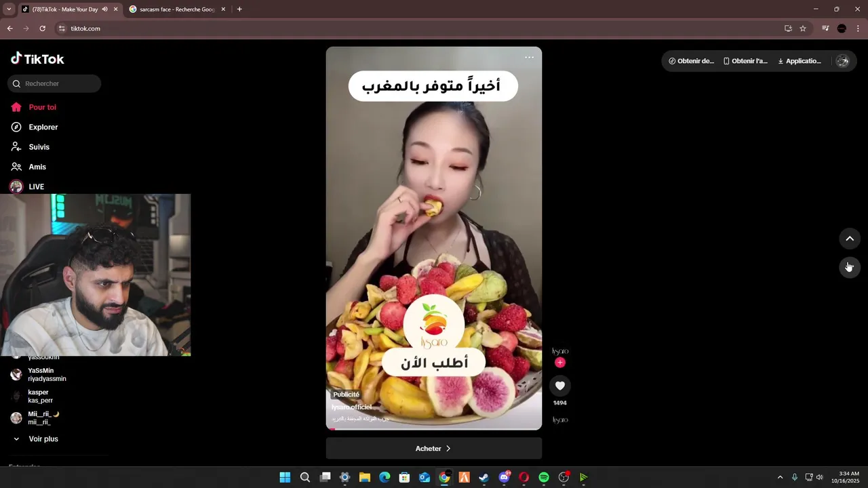This screenshot has height=488, width=868.
Task: Click Obtenir l'application button
Action: pos(745,61)
